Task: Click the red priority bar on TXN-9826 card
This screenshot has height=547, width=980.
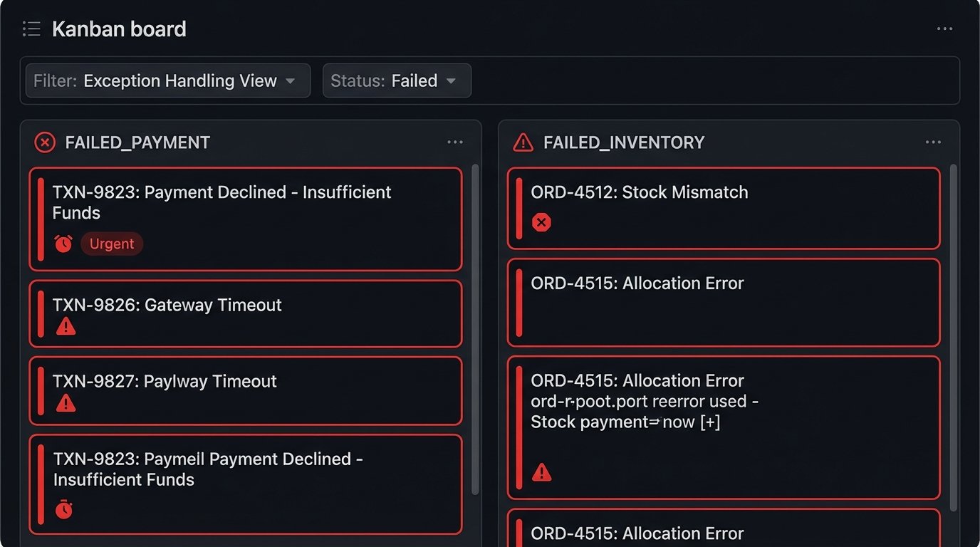Action: click(41, 313)
